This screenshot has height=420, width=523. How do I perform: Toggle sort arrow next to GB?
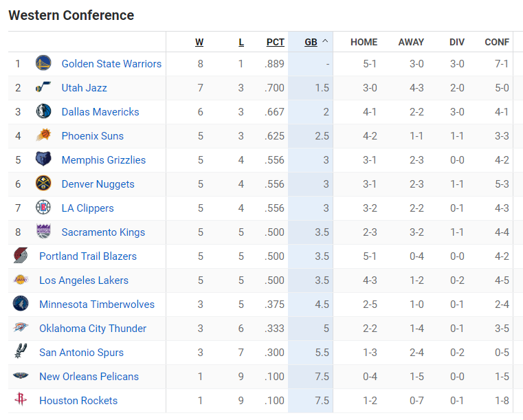pyautogui.click(x=325, y=41)
